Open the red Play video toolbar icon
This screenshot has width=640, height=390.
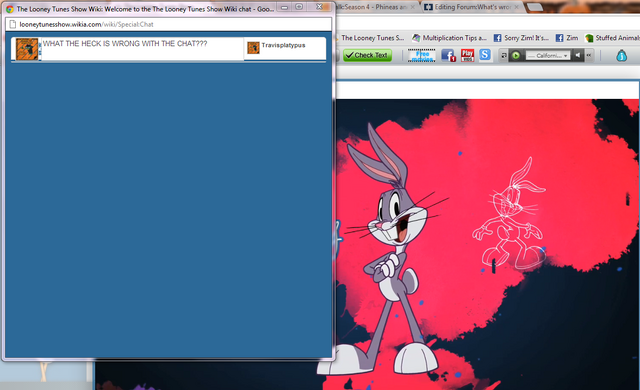467,55
